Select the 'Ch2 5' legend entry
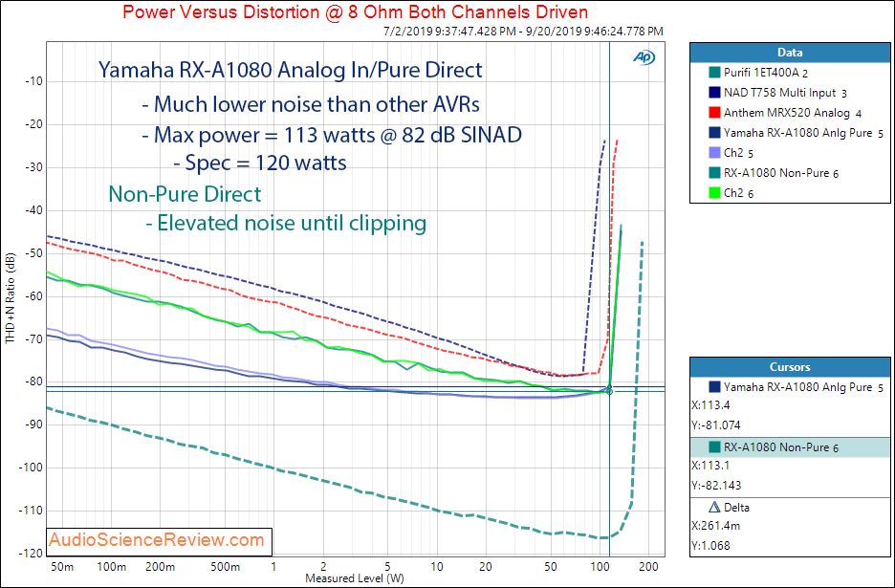895x588 pixels. pyautogui.click(x=738, y=153)
